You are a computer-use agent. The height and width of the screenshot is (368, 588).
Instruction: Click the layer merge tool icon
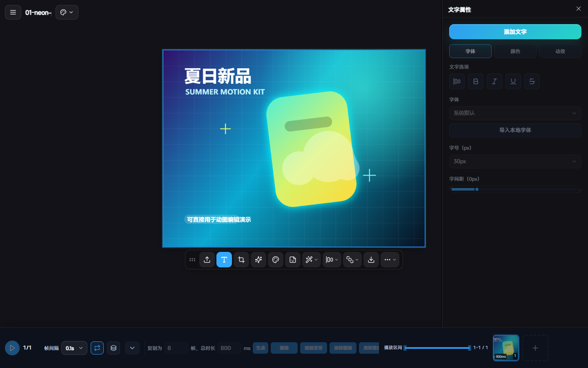coord(350,260)
